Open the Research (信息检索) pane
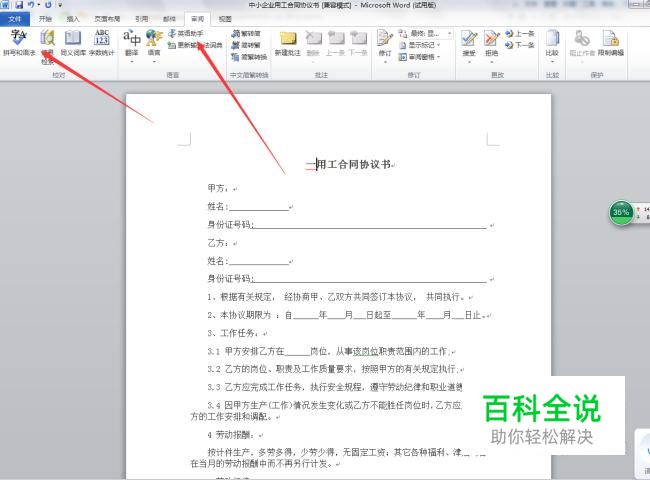The image size is (650, 480). 48,46
